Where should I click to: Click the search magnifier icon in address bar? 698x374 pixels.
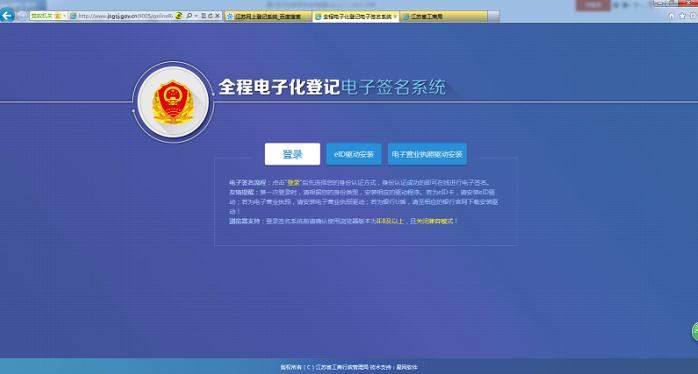click(189, 16)
